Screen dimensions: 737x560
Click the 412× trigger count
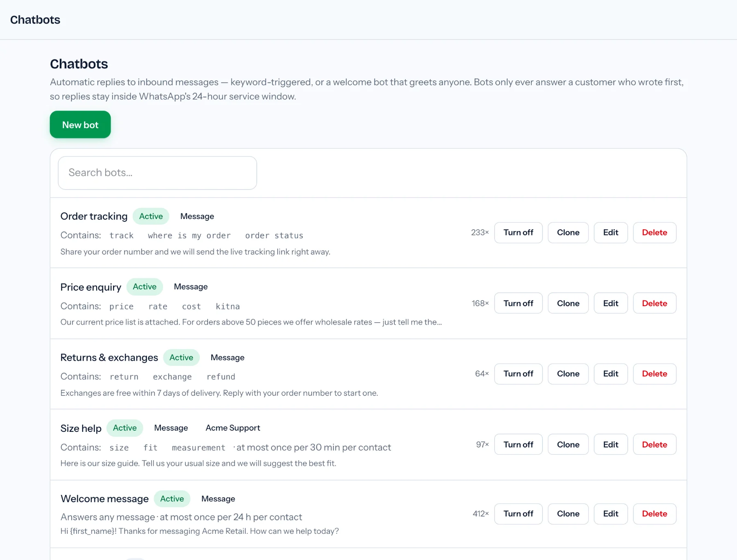pos(481,514)
